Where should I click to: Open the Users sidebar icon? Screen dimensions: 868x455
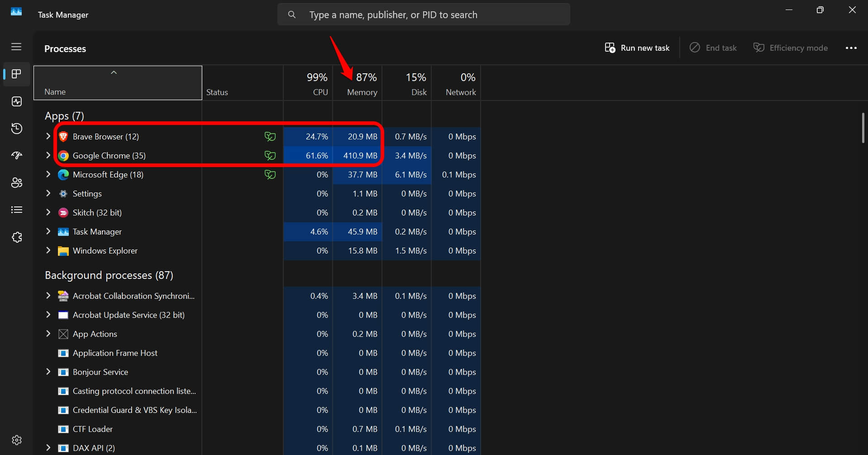click(17, 183)
